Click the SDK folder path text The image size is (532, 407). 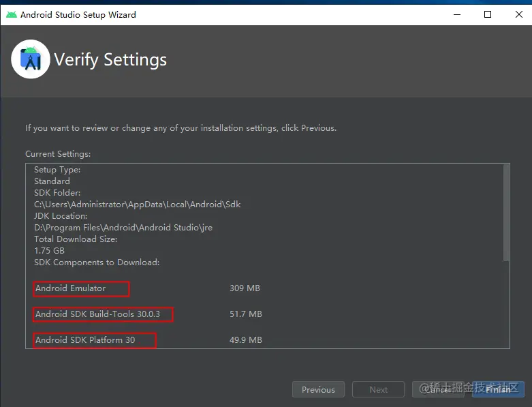click(x=137, y=205)
